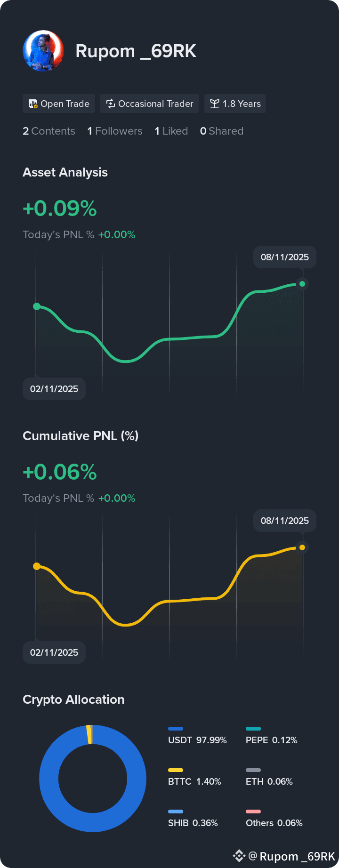Click the Occasional Trader swap icon
This screenshot has width=339, height=868.
tap(111, 104)
